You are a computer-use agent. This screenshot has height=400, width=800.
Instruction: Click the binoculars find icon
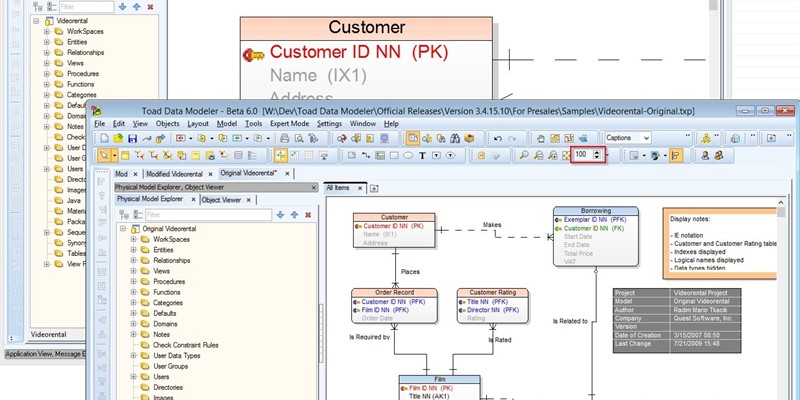point(455,138)
